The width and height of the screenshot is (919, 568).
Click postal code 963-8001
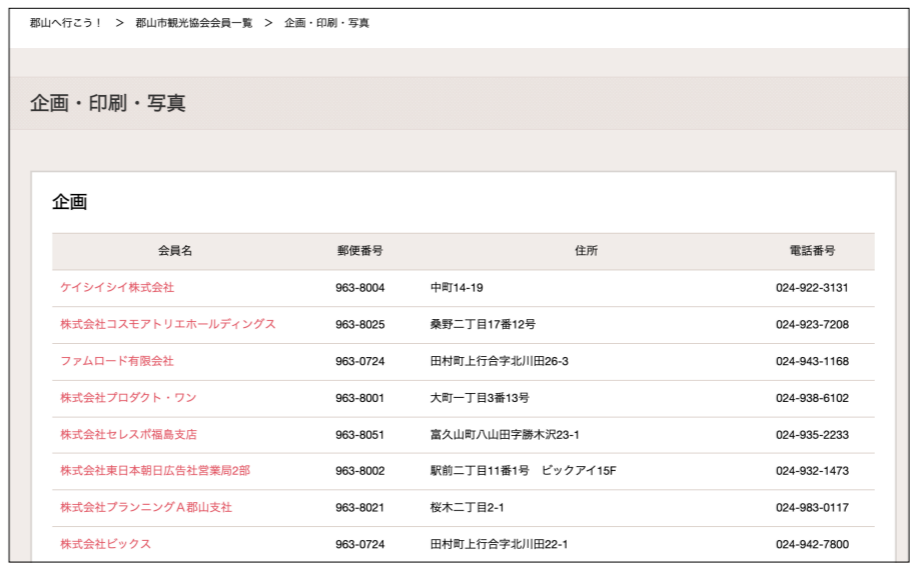(x=360, y=398)
